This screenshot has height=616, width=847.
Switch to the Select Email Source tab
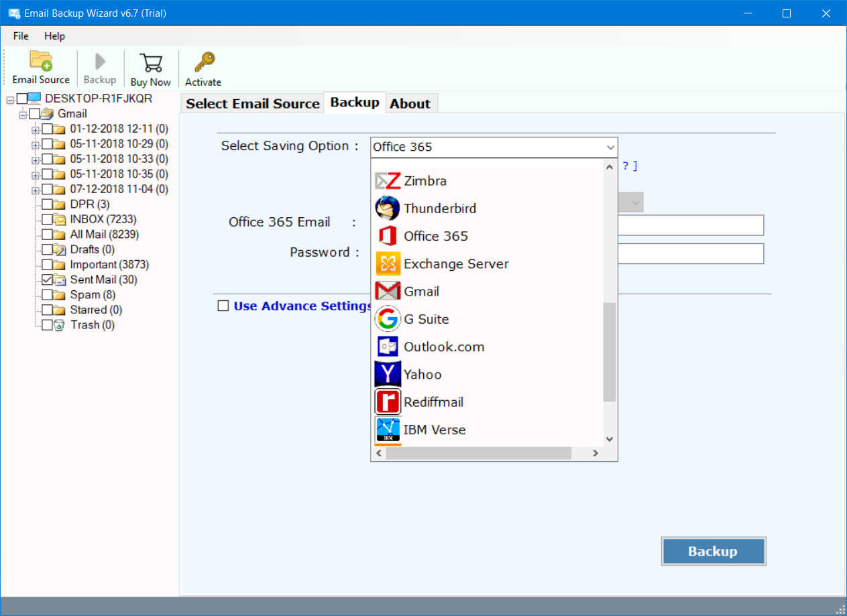click(x=253, y=104)
